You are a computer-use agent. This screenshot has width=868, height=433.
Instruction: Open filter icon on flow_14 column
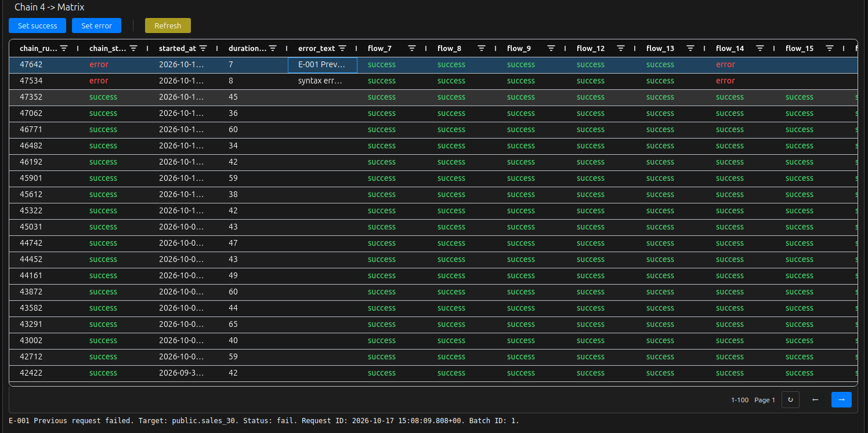tap(760, 48)
